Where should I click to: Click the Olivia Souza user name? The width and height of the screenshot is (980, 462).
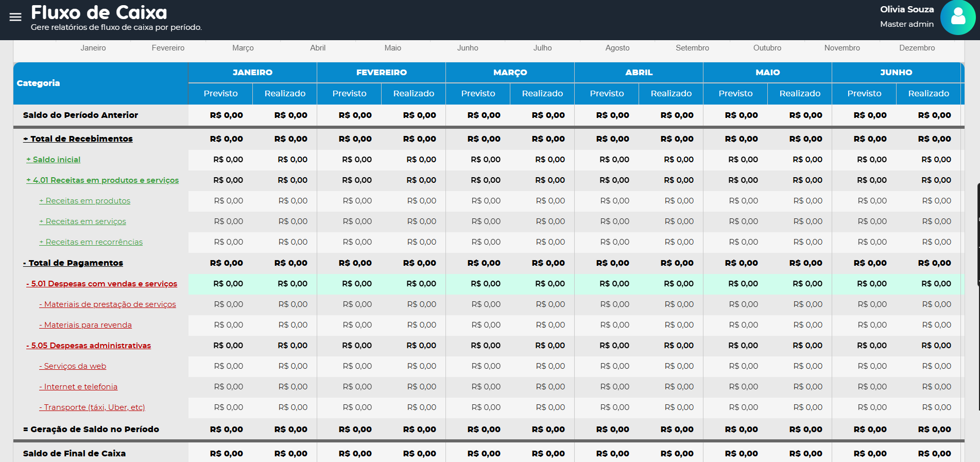pyautogui.click(x=906, y=9)
